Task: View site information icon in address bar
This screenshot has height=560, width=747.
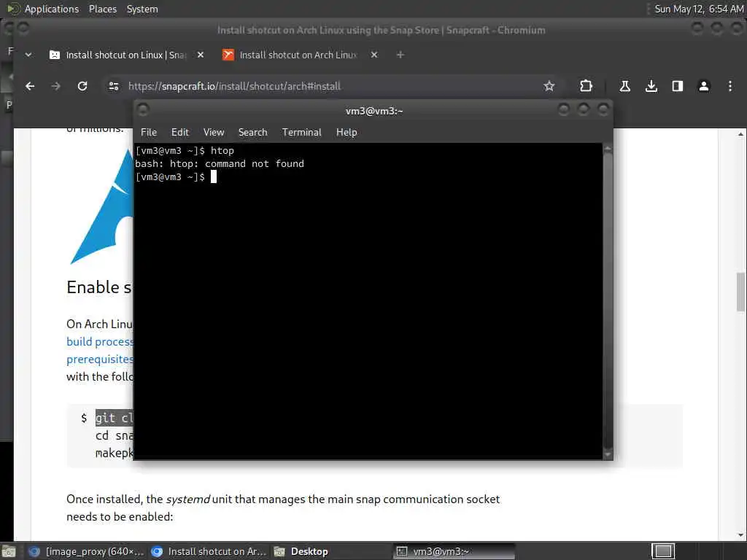Action: tap(113, 86)
